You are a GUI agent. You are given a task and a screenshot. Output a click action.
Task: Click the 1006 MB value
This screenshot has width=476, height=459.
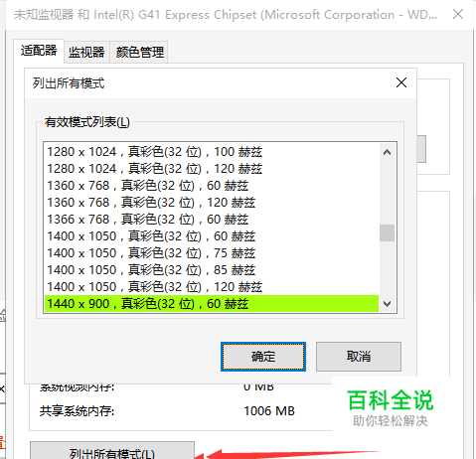(269, 411)
